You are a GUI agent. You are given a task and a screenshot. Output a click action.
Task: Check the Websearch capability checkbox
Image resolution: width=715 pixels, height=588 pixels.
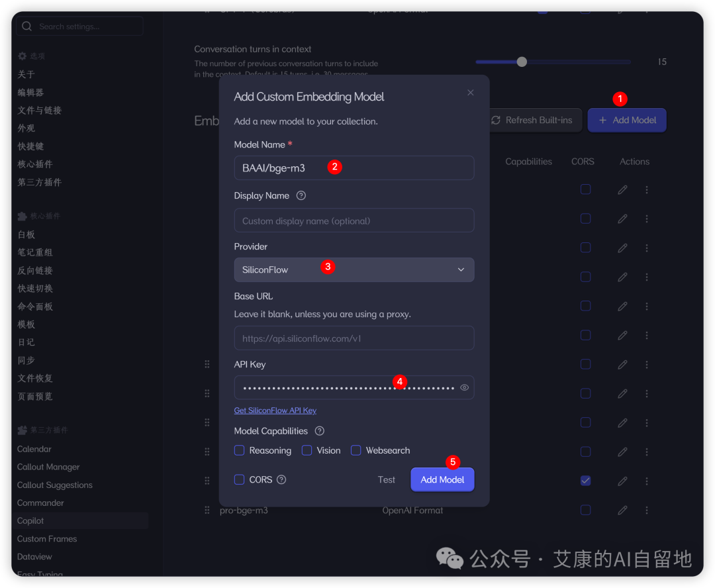click(356, 450)
